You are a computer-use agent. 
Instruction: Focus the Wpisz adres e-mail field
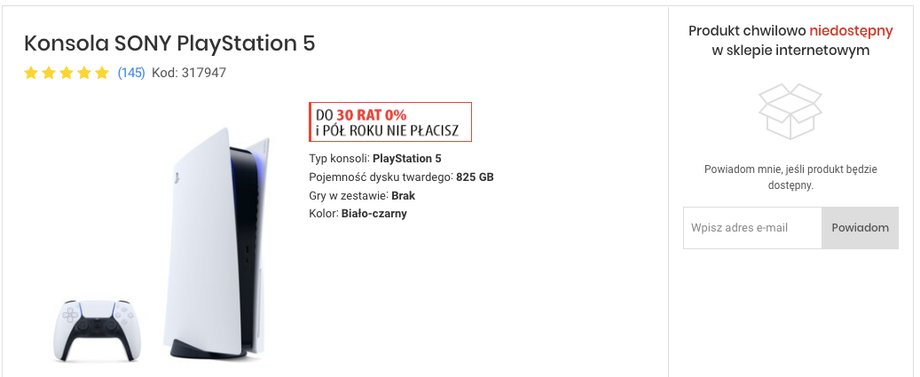tap(753, 227)
